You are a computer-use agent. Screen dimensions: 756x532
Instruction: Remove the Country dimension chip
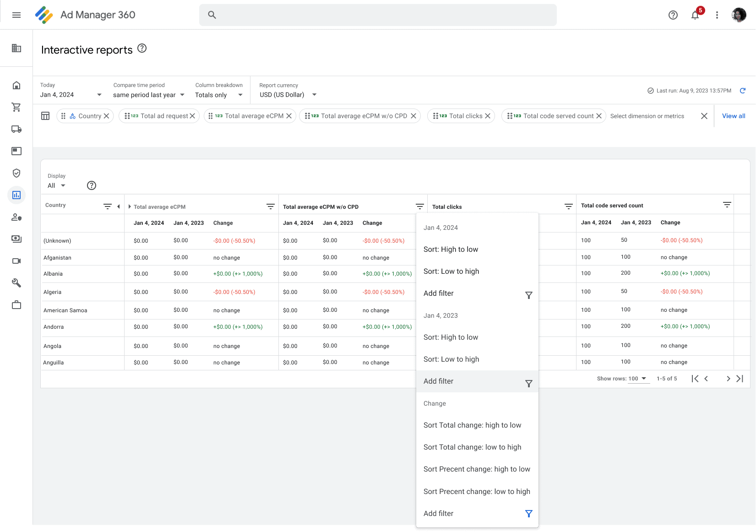click(106, 116)
